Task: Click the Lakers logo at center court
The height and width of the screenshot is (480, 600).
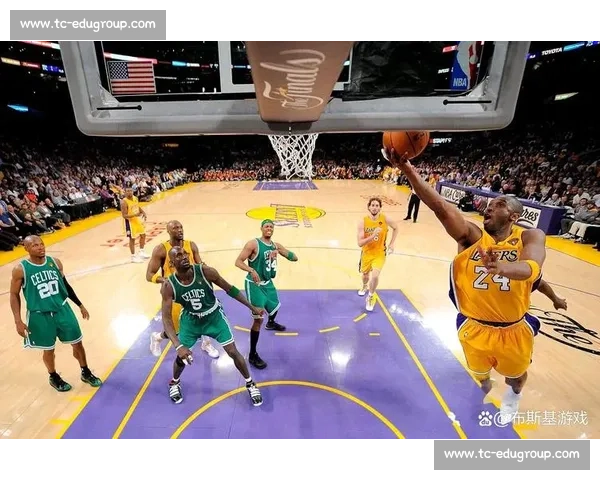Action: coord(286,214)
